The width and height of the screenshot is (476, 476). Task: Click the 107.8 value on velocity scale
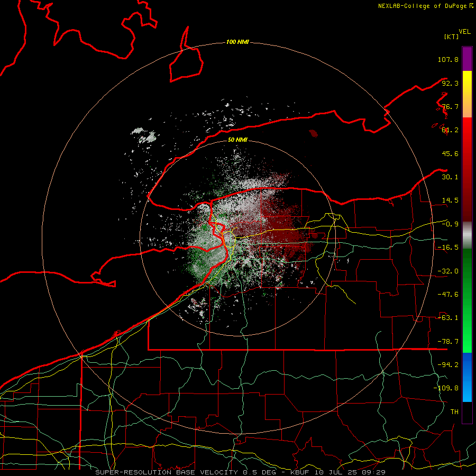click(x=448, y=59)
